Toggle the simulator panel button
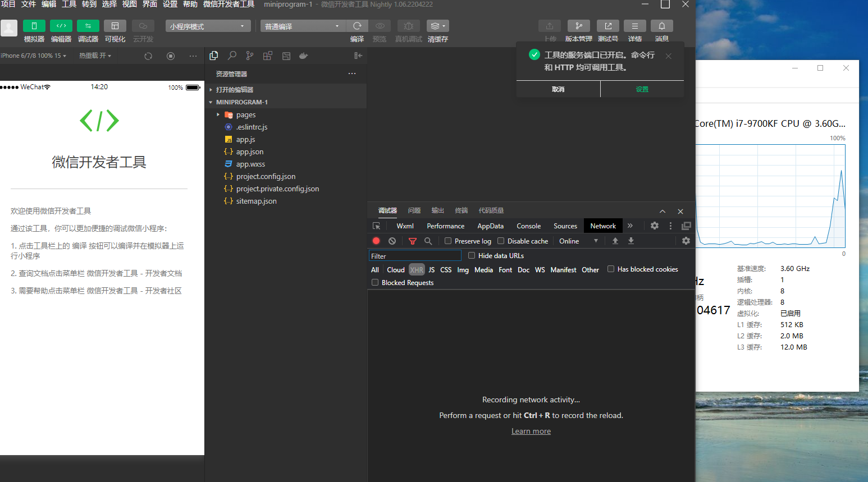868x482 pixels. click(x=34, y=26)
